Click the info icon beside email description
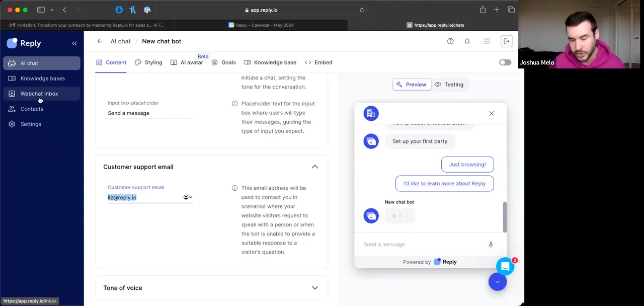644x306 pixels. tap(234, 188)
